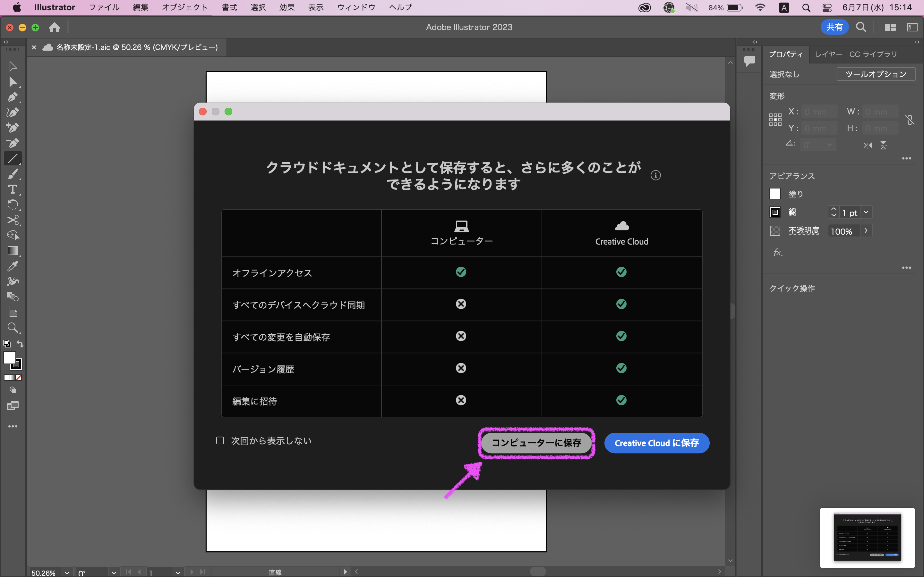Select the Type tool in toolbar
Screen dimensions: 924x577
point(12,189)
